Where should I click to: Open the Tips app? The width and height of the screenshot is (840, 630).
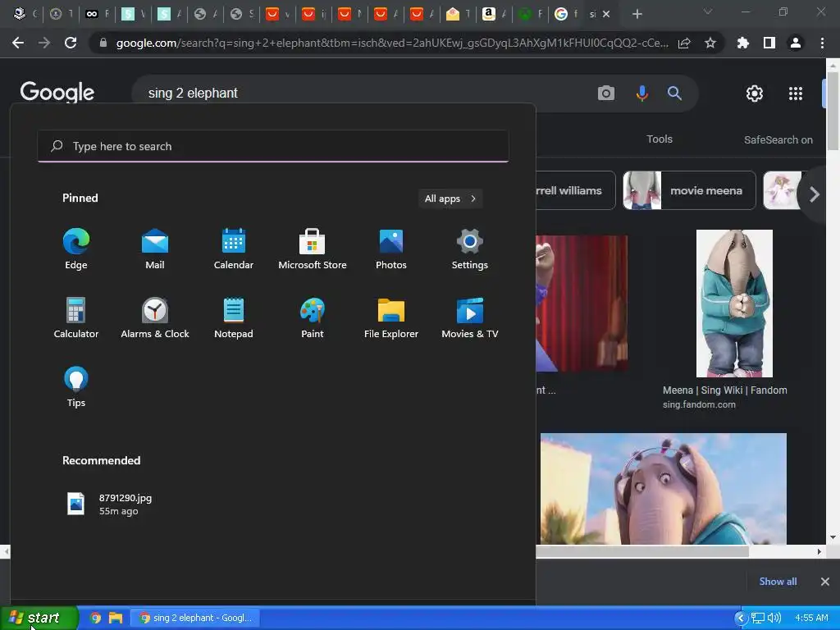76,387
